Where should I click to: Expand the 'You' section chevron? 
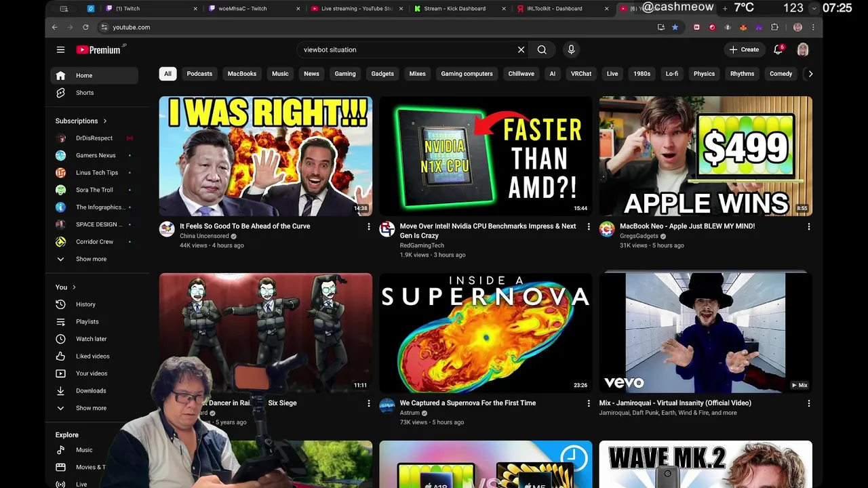tap(74, 287)
